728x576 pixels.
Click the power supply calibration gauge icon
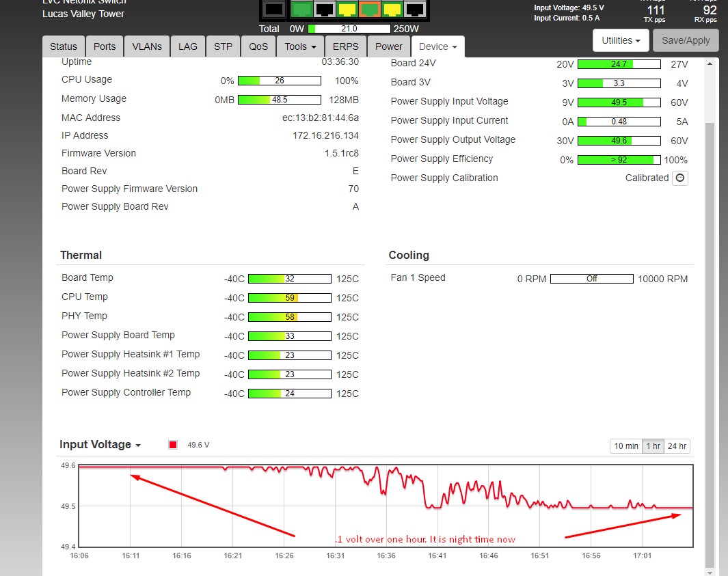click(679, 178)
